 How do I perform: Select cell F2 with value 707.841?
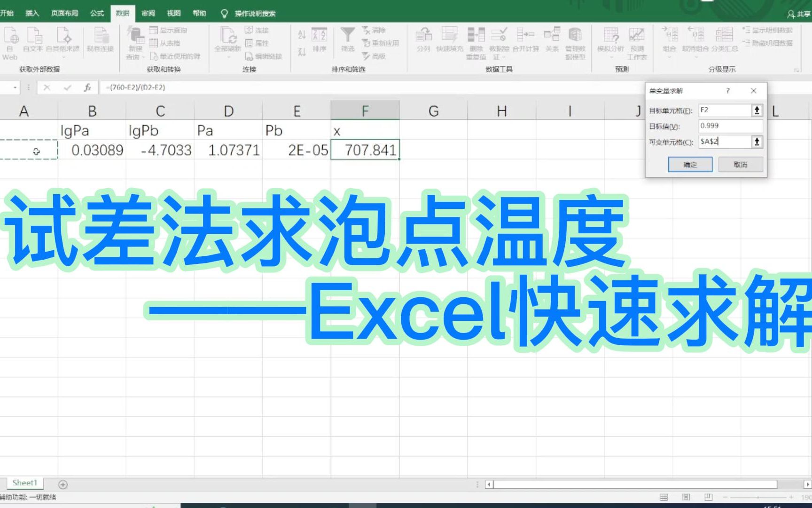pyautogui.click(x=365, y=150)
